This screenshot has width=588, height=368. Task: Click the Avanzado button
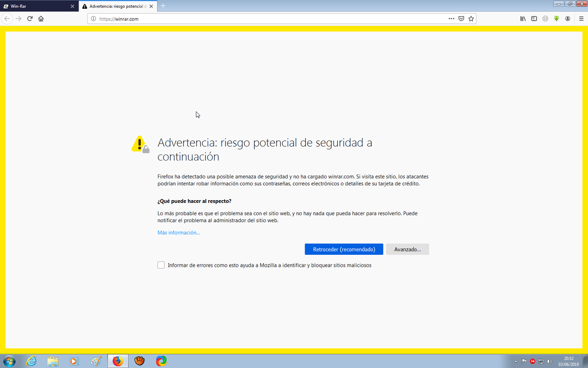pos(407,249)
